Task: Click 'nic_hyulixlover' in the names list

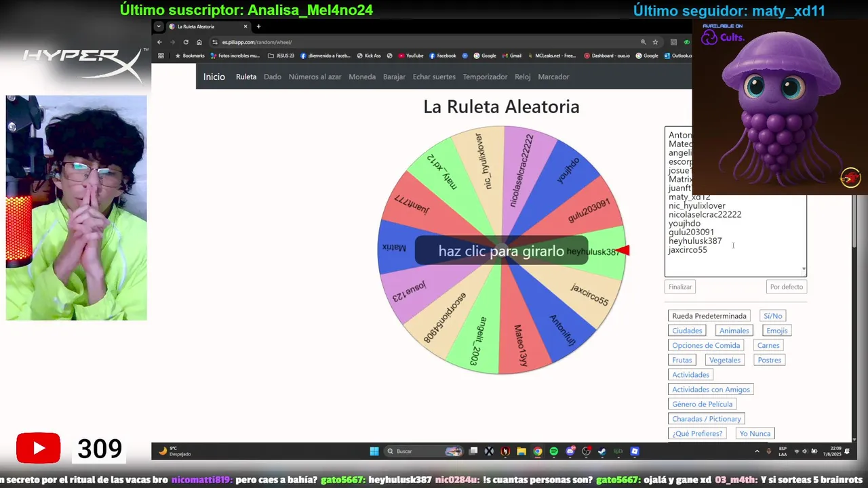Action: 697,206
